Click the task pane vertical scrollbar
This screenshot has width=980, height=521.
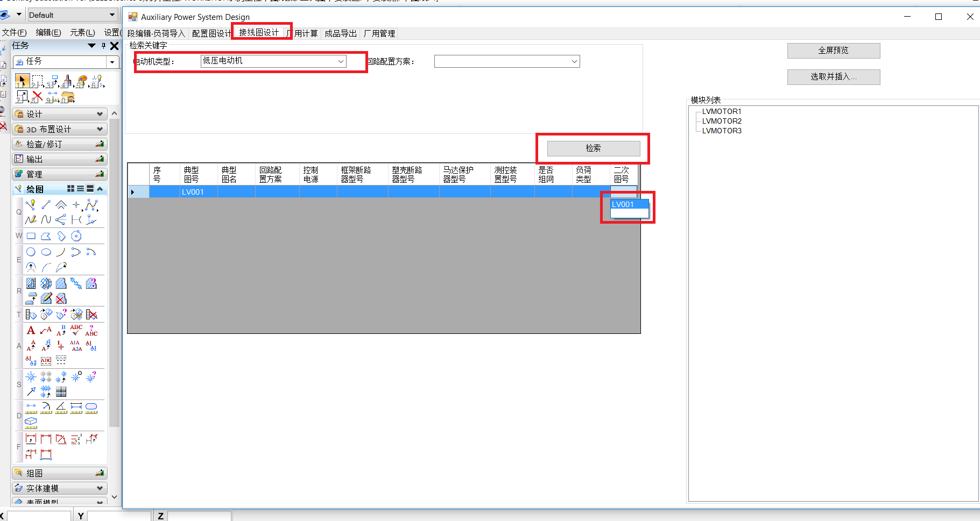114,305
